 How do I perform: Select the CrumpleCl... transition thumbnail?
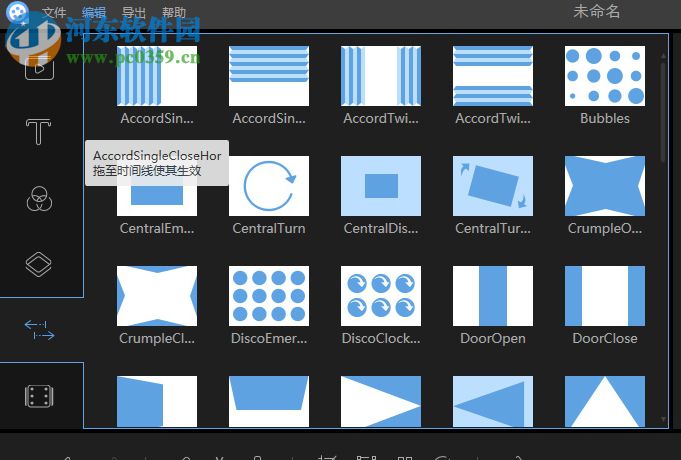tap(157, 296)
